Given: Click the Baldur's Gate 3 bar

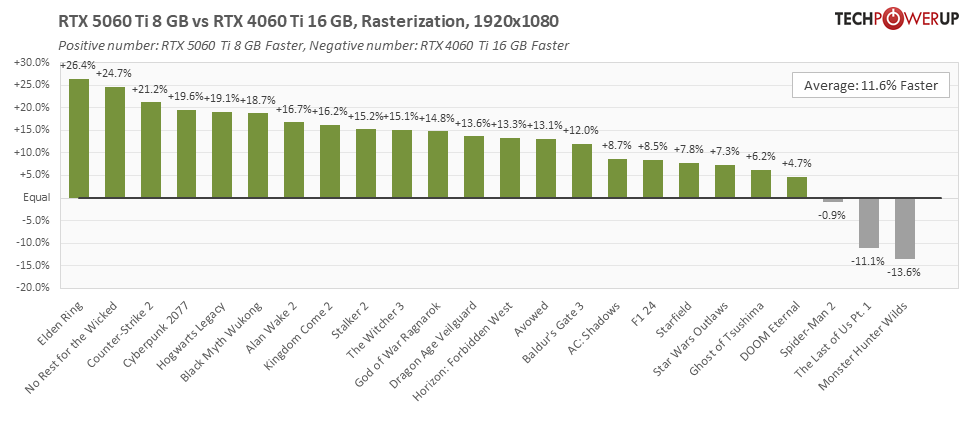Looking at the screenshot, I should (x=582, y=171).
